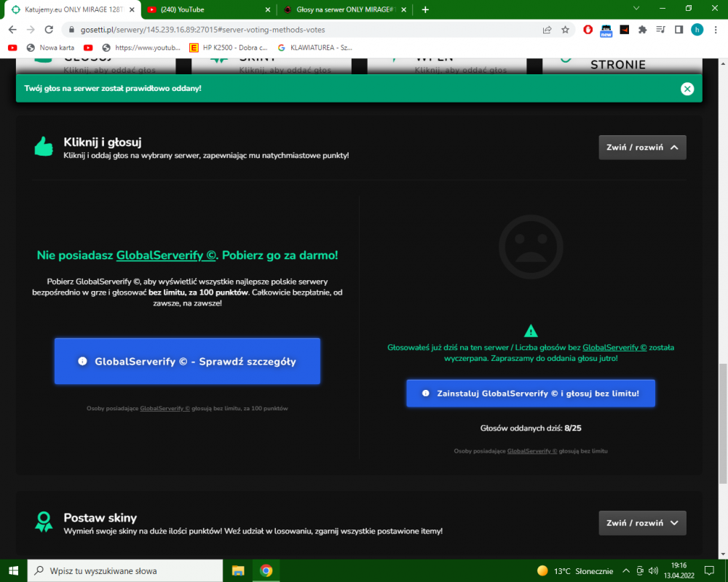Open the Windows notification center
Image resolution: width=728 pixels, height=582 pixels.
click(709, 571)
